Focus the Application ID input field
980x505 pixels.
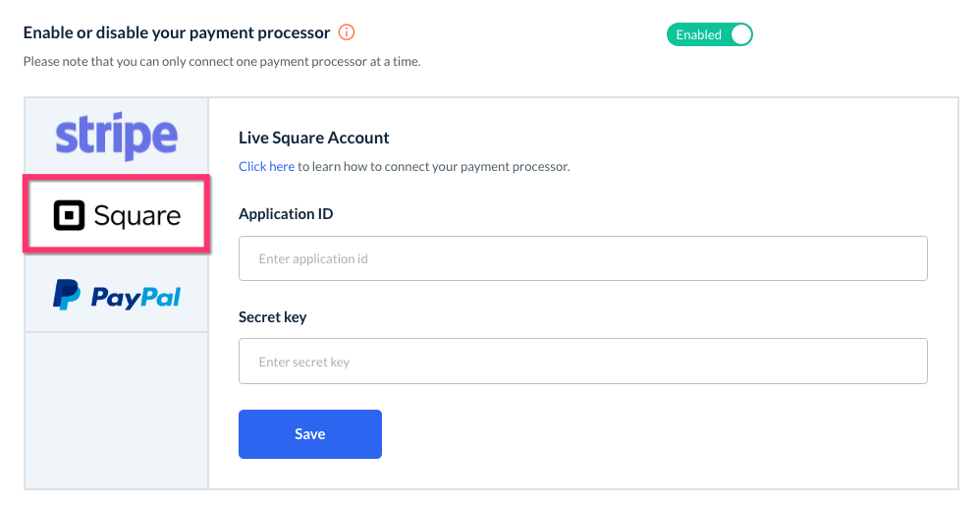click(x=582, y=258)
